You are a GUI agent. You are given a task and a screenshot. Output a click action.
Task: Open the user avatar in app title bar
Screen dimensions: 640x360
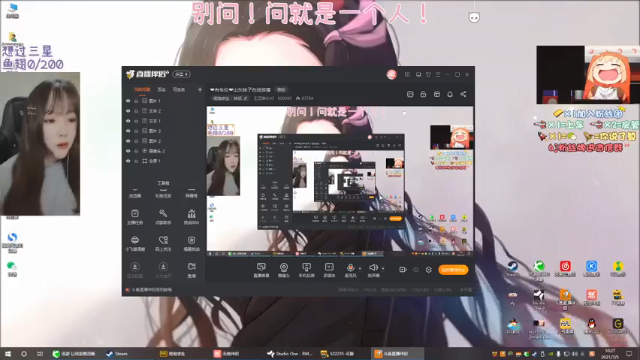point(391,74)
